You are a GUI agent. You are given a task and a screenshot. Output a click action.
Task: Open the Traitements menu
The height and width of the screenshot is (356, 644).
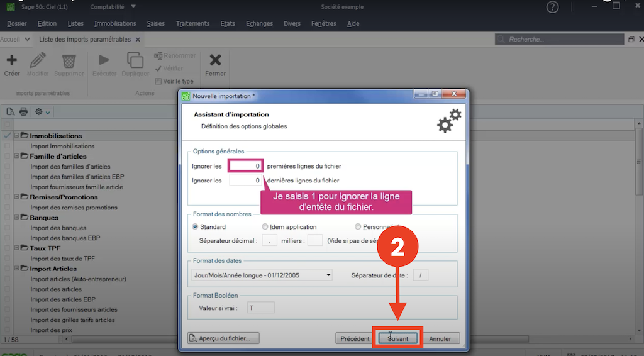[x=192, y=24]
